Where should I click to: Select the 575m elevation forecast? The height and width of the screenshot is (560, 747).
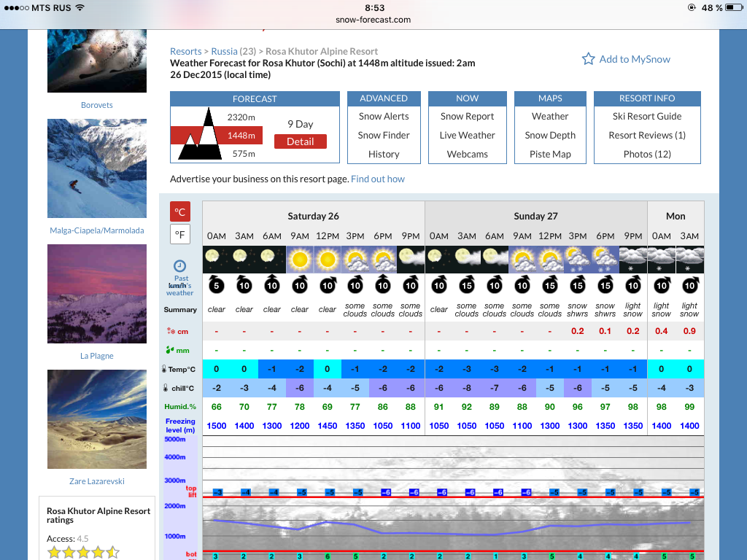(244, 154)
